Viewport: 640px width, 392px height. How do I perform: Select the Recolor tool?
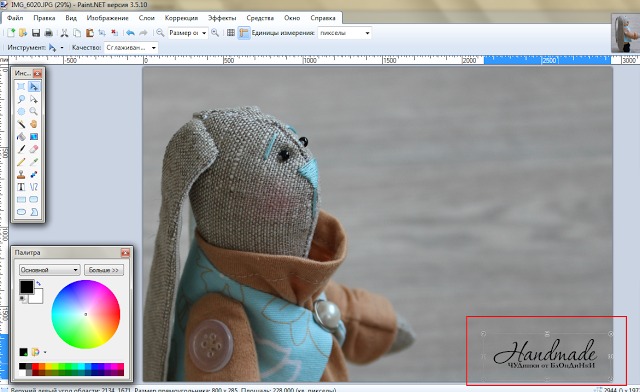pos(34,175)
